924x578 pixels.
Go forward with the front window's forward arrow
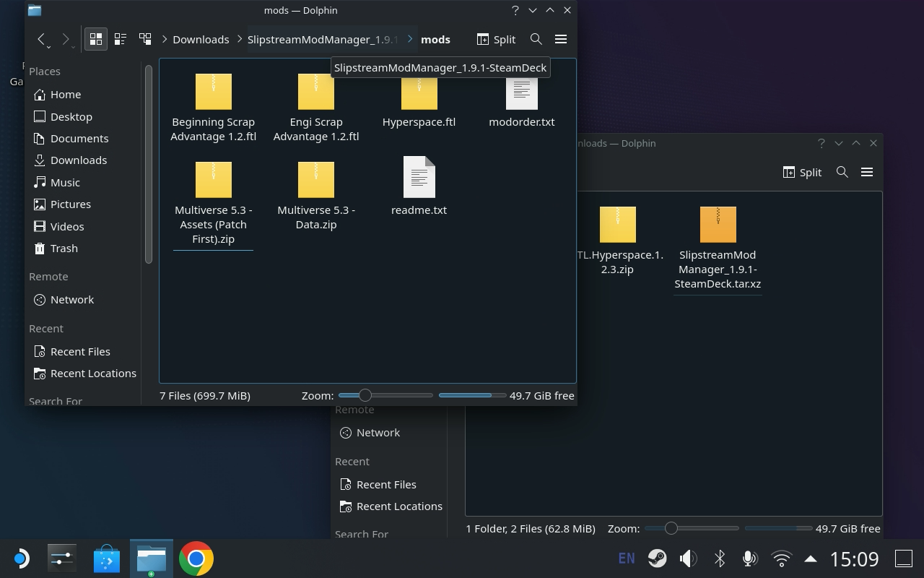click(66, 39)
